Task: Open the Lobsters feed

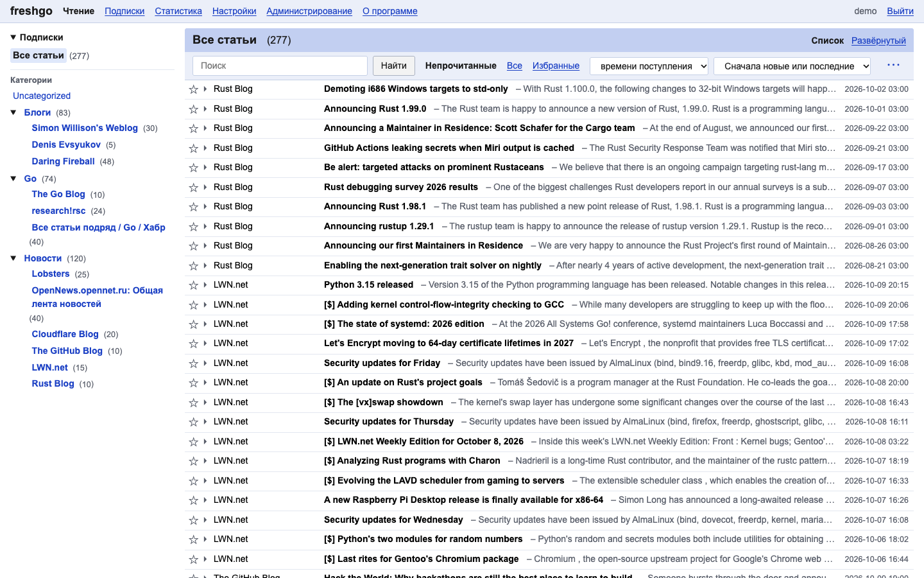Action: [51, 274]
